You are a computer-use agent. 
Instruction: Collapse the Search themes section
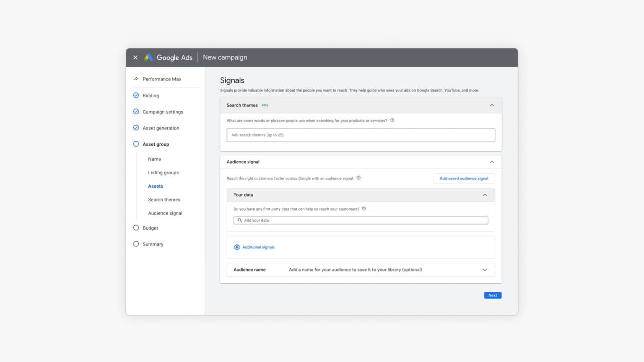[492, 105]
